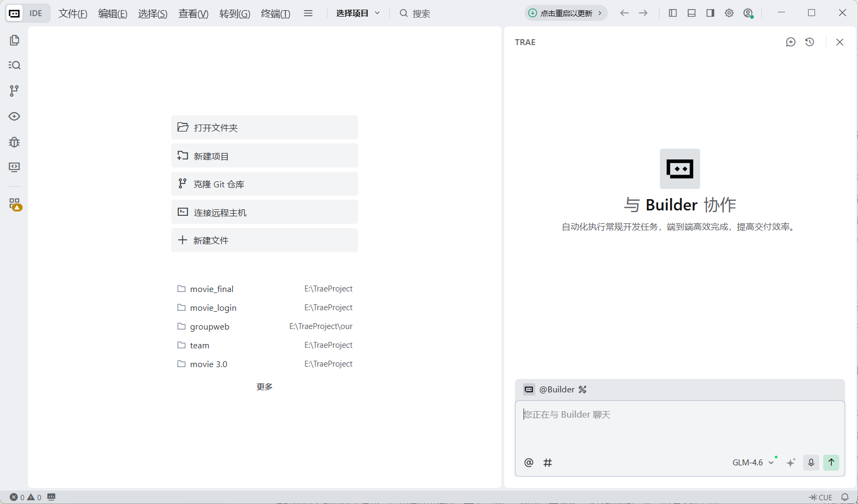
Task: Click 克隆 Git 仓库 button
Action: (x=264, y=184)
